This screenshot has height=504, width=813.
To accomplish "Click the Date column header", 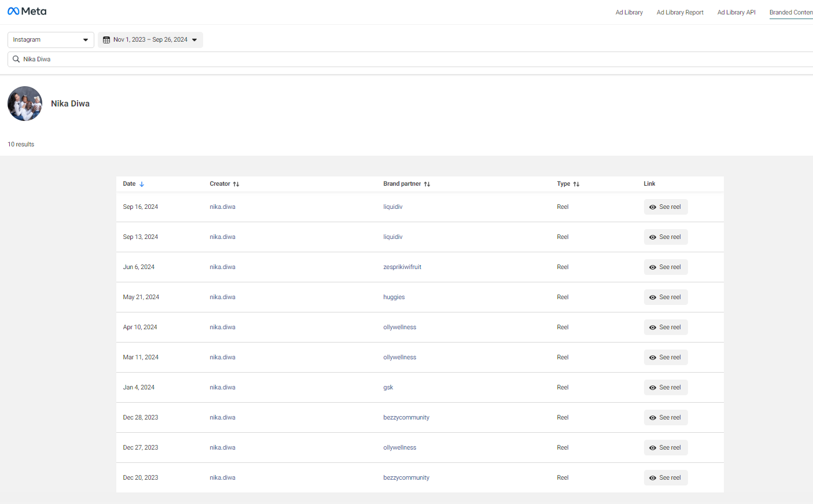I will (x=130, y=184).
